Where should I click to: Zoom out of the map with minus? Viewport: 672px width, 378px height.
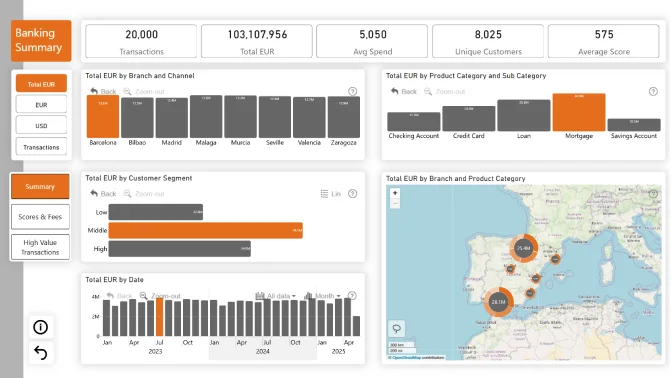tap(395, 203)
